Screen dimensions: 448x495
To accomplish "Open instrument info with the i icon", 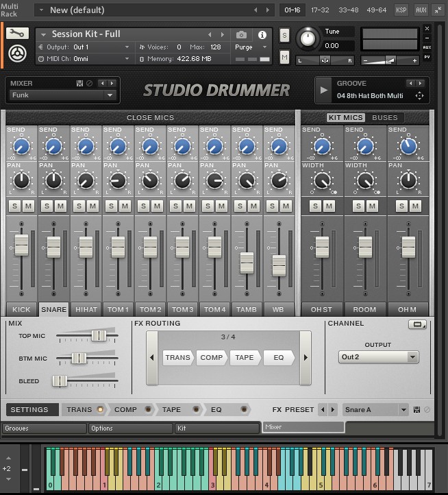I will pyautogui.click(x=262, y=35).
